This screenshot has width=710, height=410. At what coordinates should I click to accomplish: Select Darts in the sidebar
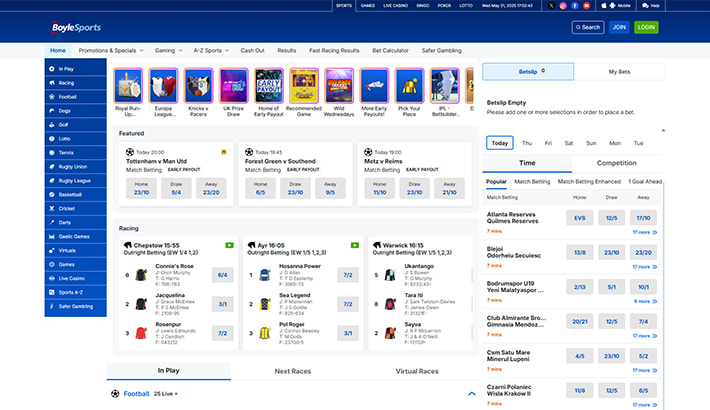(x=76, y=222)
